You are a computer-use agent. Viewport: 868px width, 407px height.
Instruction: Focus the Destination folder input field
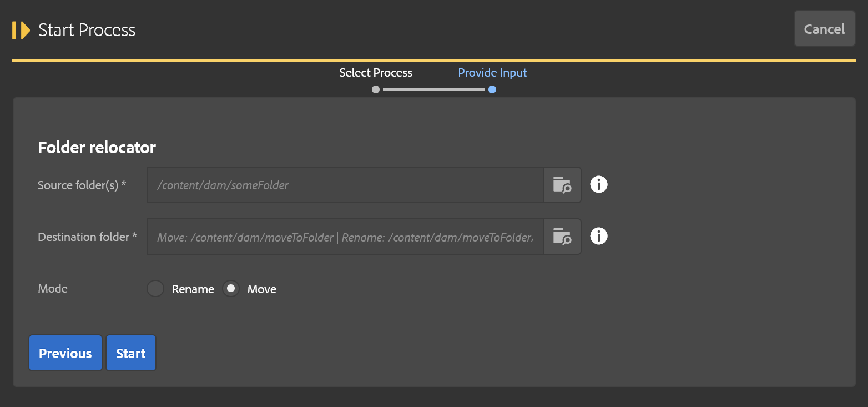click(345, 237)
